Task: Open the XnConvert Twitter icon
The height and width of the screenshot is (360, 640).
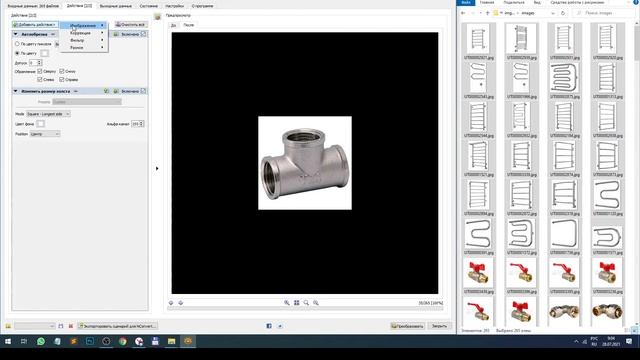Action: [280, 326]
